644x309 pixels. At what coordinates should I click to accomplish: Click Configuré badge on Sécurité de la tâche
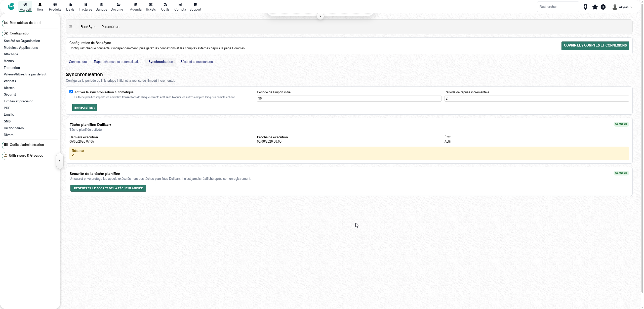click(621, 173)
